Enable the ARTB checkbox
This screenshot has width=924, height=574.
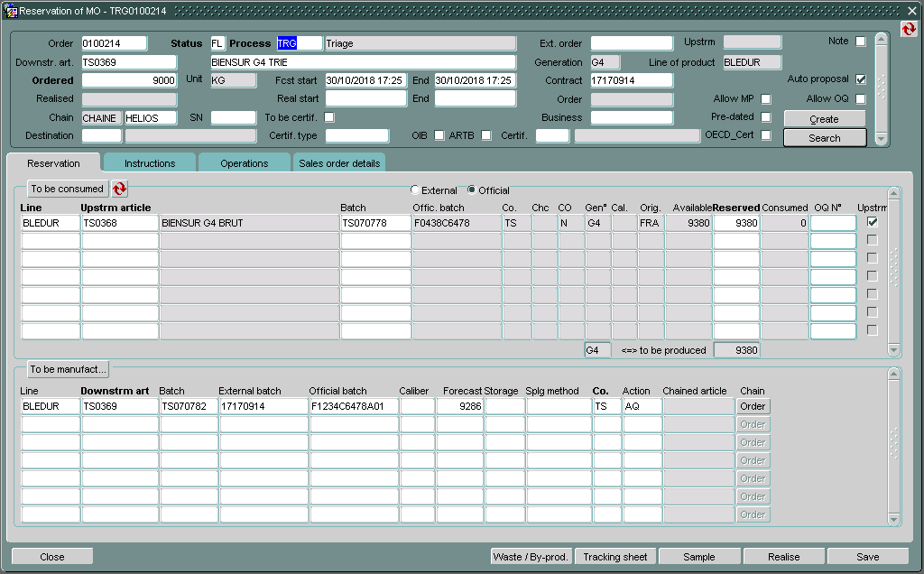pyautogui.click(x=486, y=135)
